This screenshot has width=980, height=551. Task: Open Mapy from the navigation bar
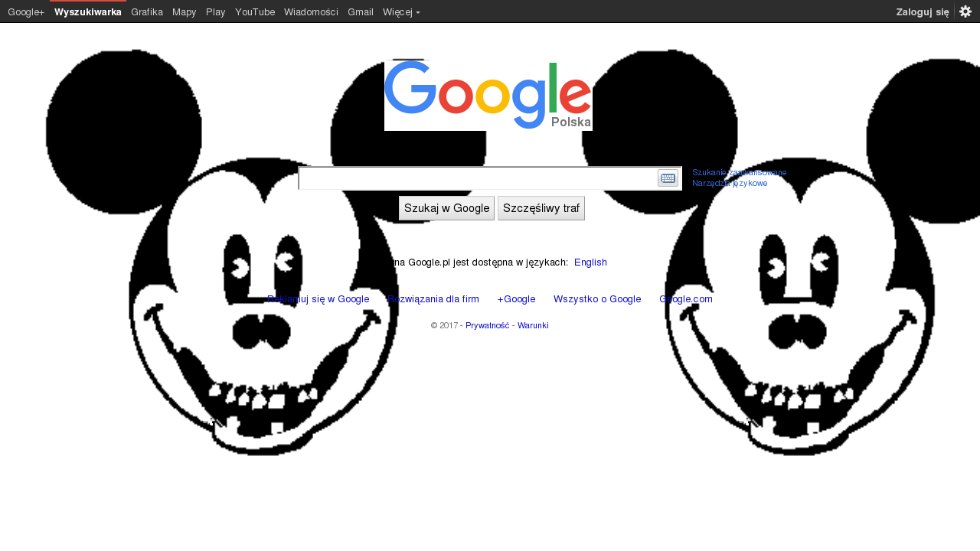185,11
